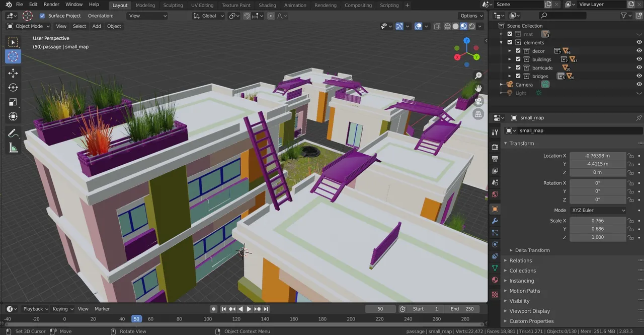Switch to rendered viewport shading
This screenshot has width=644, height=335.
[471, 26]
